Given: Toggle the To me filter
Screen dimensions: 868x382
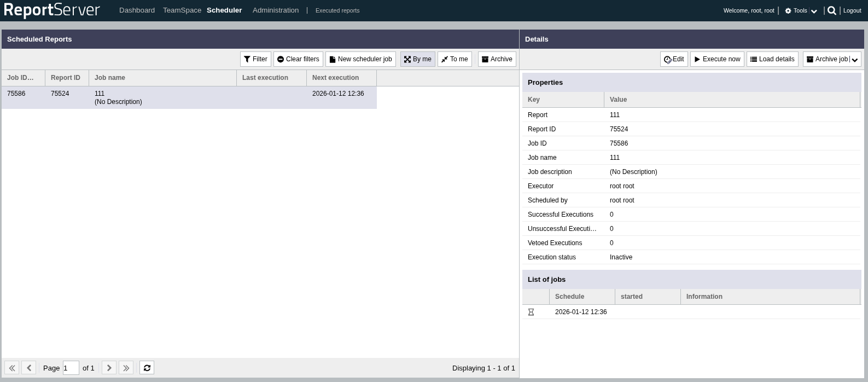Looking at the screenshot, I should coord(455,59).
